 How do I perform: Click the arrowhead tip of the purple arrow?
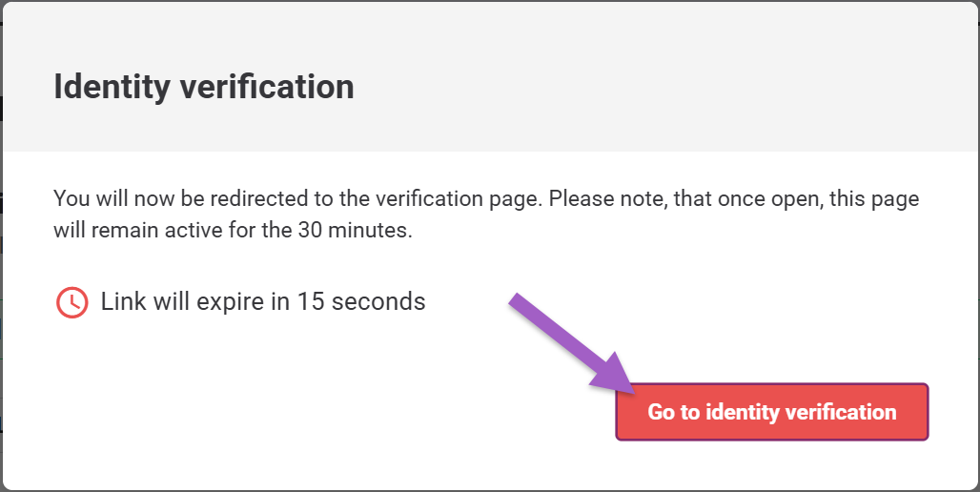pos(632,393)
